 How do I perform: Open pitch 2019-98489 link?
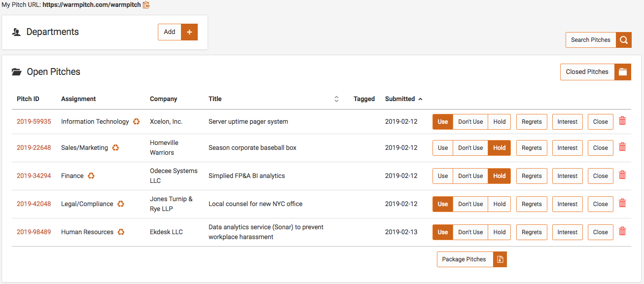coord(34,232)
